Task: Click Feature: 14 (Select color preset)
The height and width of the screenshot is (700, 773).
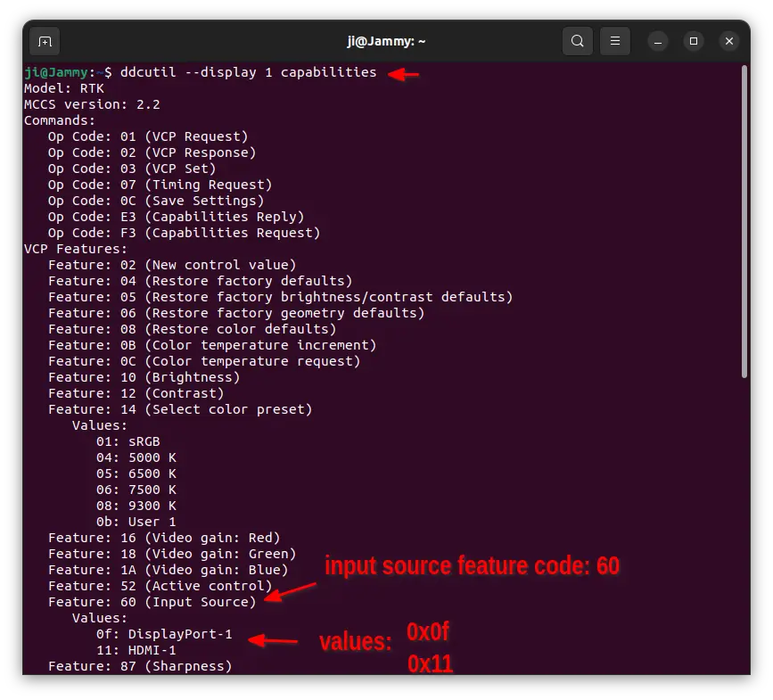Action: pyautogui.click(x=180, y=409)
